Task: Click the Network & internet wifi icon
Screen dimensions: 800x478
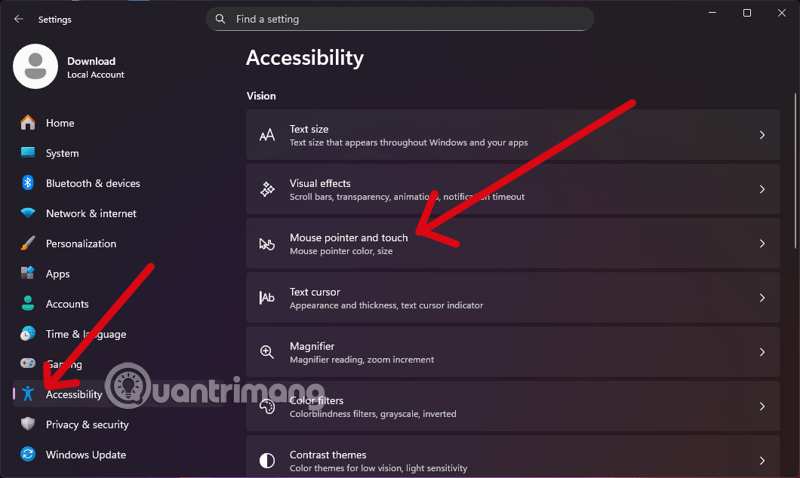Action: pyautogui.click(x=28, y=213)
